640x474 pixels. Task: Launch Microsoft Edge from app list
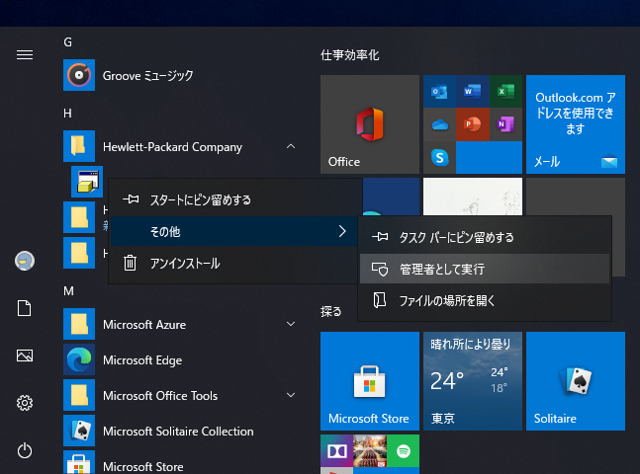[x=180, y=360]
